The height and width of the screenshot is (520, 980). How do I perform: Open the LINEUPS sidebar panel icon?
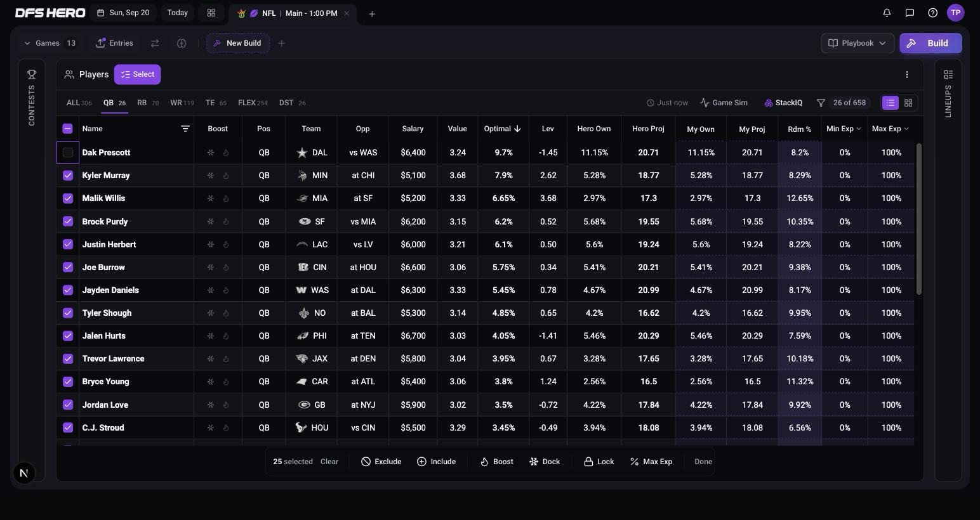tap(948, 74)
